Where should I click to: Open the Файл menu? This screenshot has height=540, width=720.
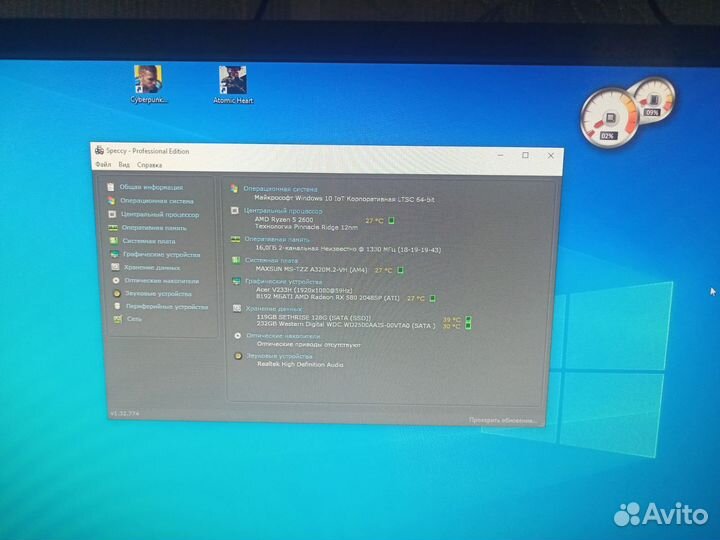point(103,164)
